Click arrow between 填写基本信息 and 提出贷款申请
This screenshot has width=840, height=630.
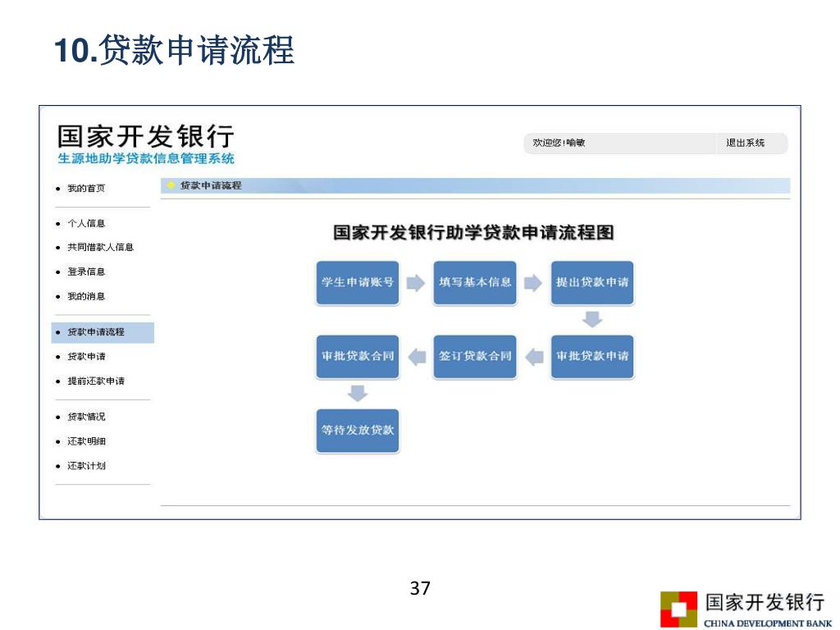[533, 283]
